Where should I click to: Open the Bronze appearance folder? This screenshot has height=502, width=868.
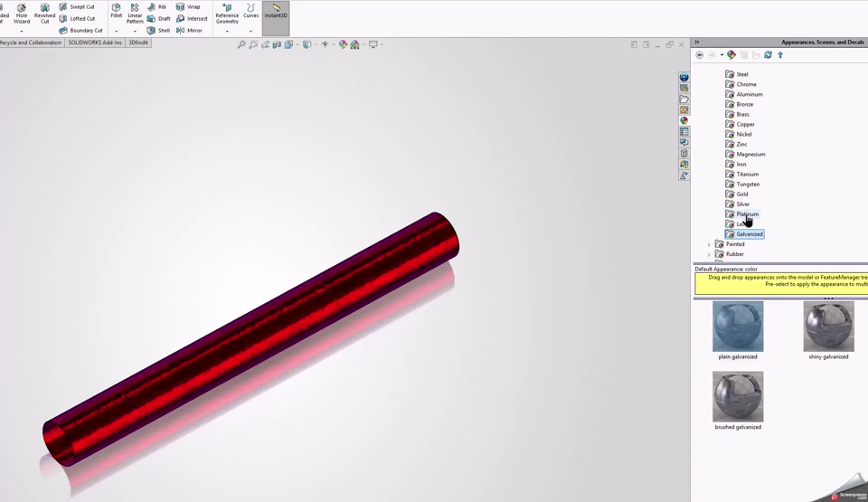(740, 104)
